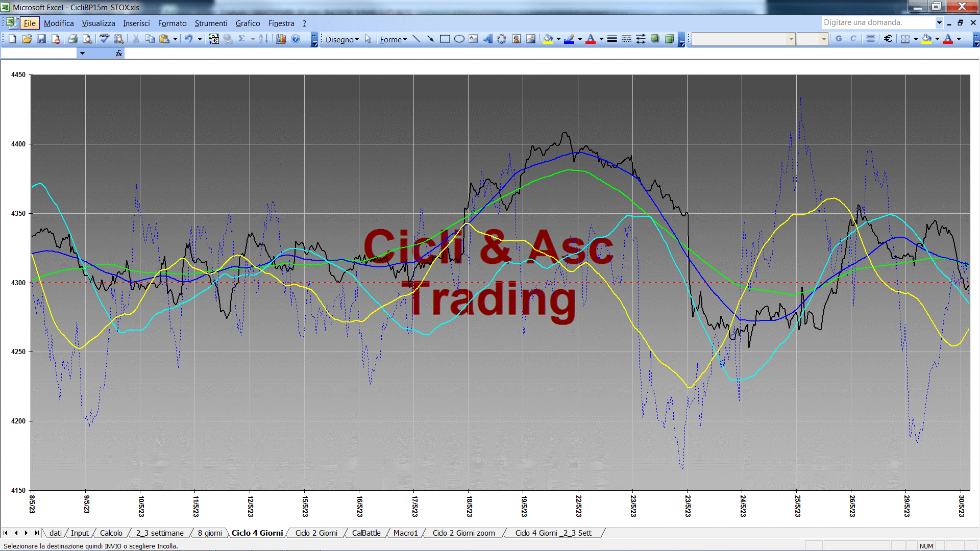Pick the drawing Fill Color yellow paint bucket
This screenshot has width=980, height=551.
(548, 39)
